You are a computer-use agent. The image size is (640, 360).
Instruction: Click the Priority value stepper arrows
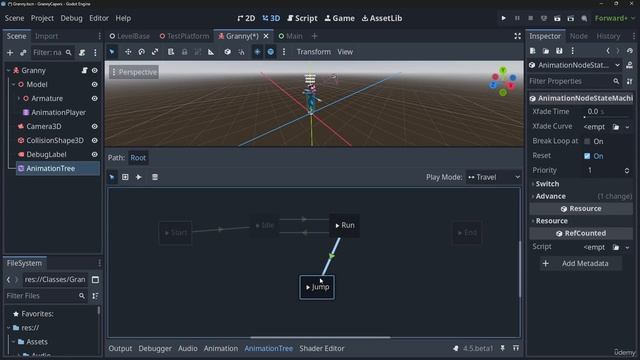coord(627,171)
